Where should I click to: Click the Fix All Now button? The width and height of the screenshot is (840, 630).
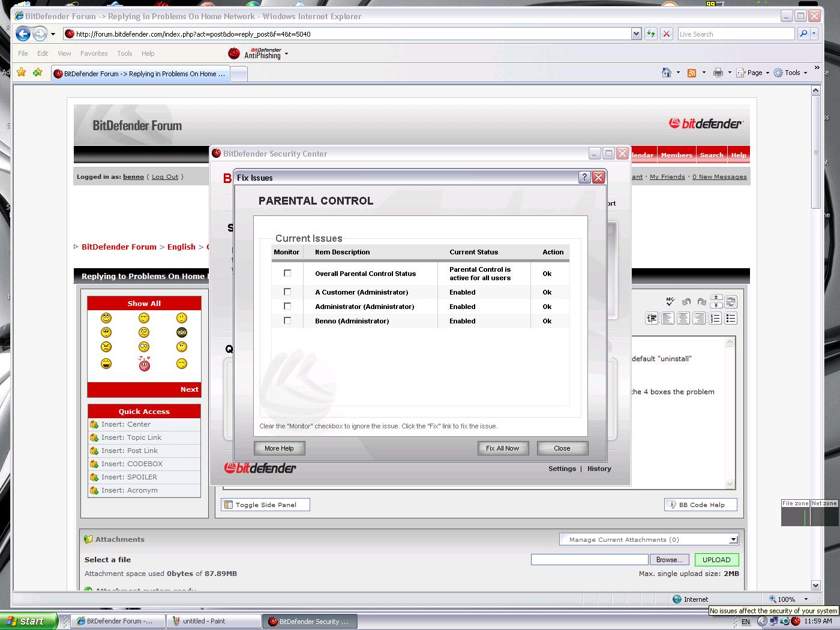pyautogui.click(x=503, y=448)
